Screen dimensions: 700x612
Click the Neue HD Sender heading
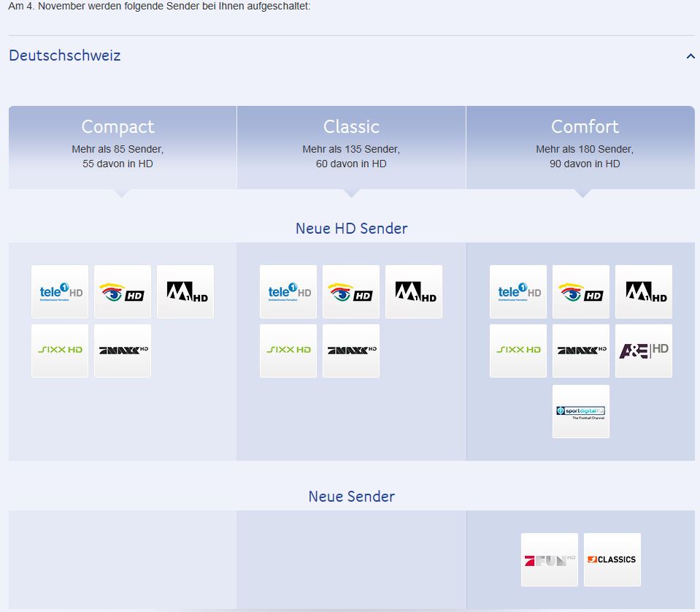click(351, 229)
